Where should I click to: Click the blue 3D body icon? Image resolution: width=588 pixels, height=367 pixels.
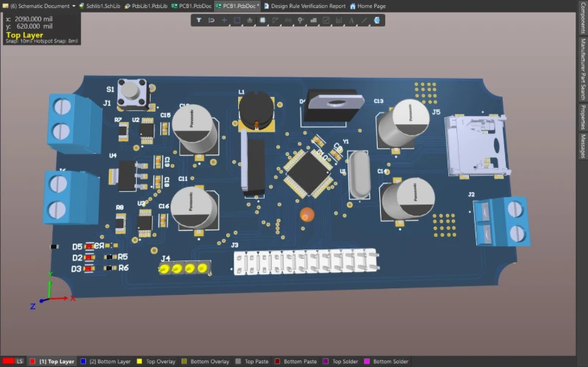(x=376, y=20)
